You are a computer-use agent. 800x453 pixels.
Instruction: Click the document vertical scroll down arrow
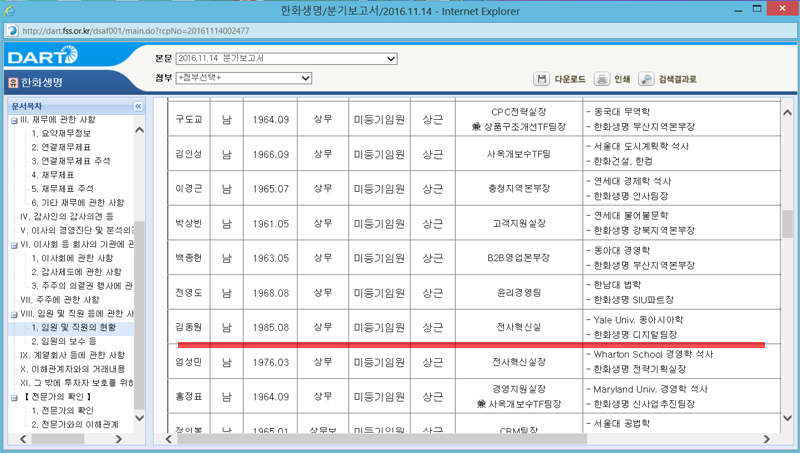coord(787,418)
